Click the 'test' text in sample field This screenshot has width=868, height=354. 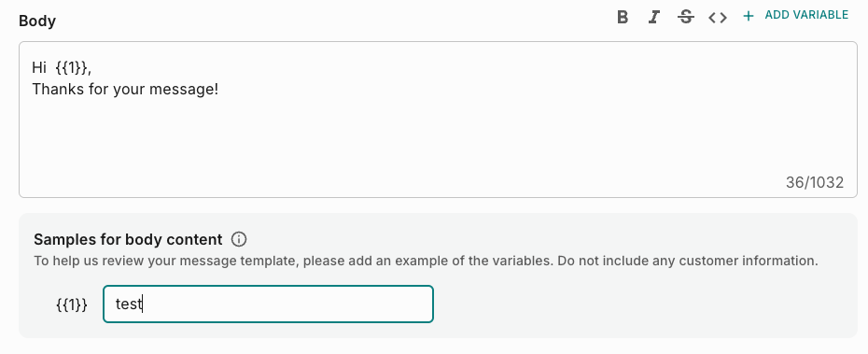129,304
